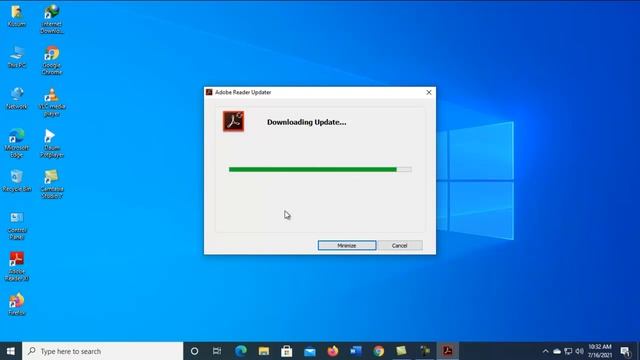Select Internet Download Manager desktop shortcut
Viewport: 640px width, 360px height.
tap(52, 19)
